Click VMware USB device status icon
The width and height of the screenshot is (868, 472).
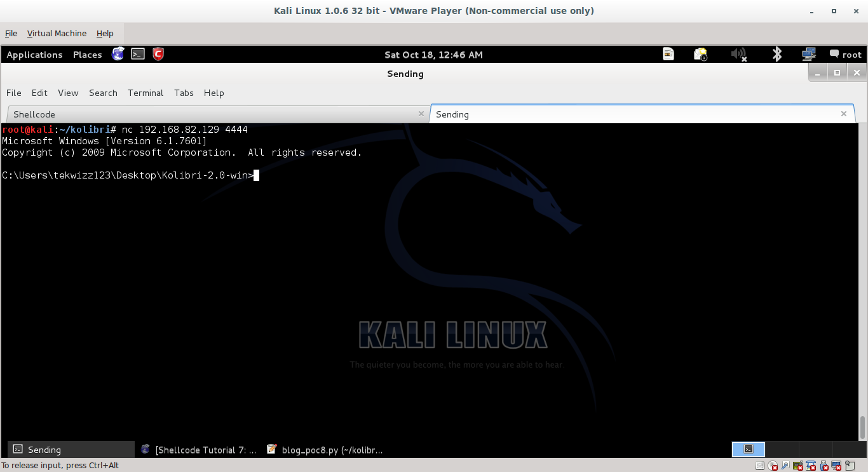pos(824,466)
